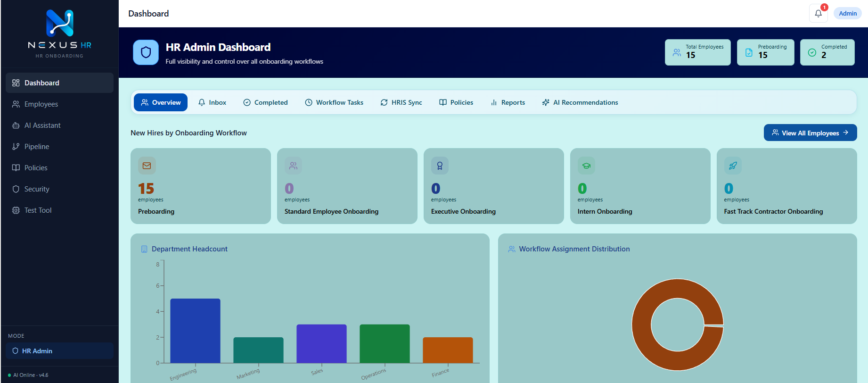
Task: Navigate to Pipeline in sidebar
Action: tap(59, 147)
